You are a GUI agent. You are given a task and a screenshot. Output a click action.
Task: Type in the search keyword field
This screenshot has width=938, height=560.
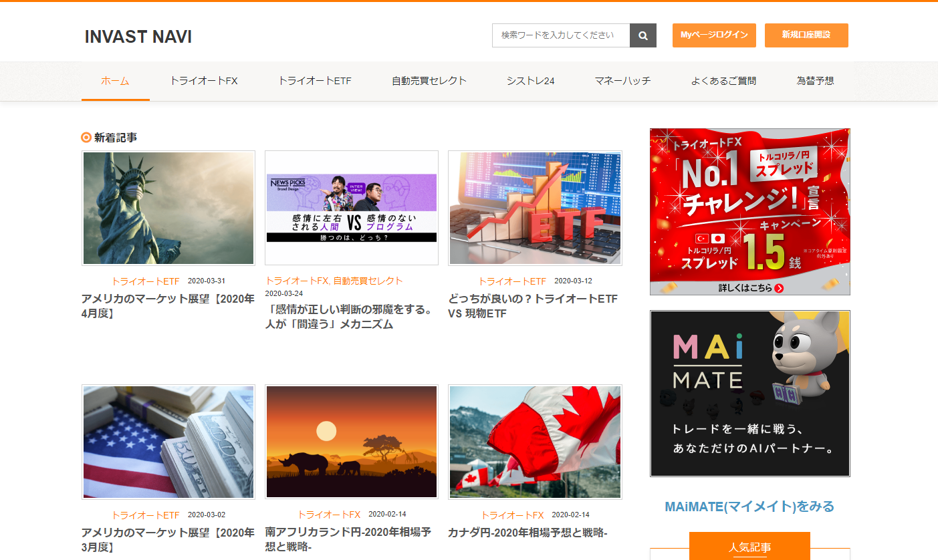pos(560,35)
